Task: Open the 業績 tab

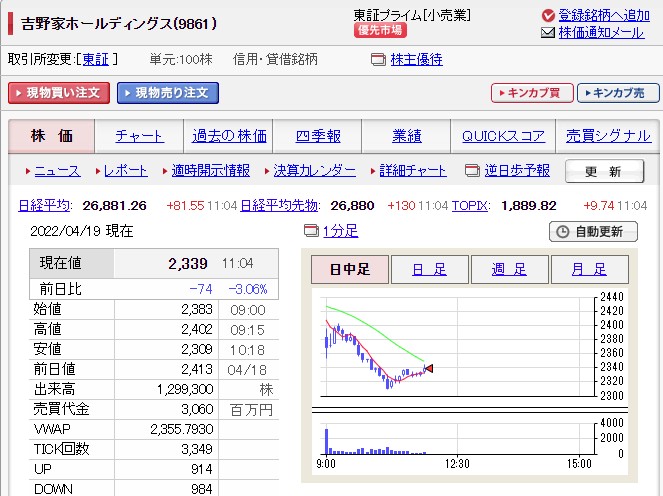Action: point(407,136)
